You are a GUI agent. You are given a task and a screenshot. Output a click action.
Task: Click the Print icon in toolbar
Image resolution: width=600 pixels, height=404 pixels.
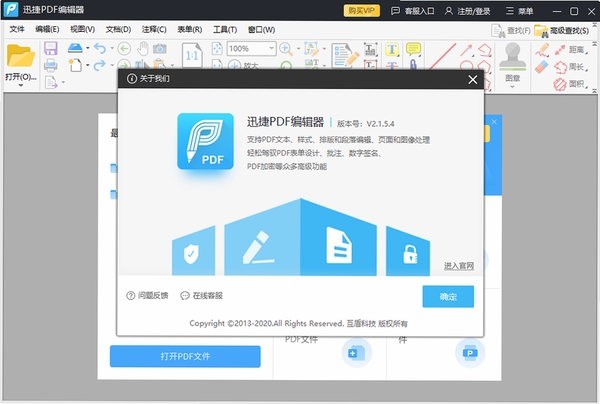pos(51,65)
